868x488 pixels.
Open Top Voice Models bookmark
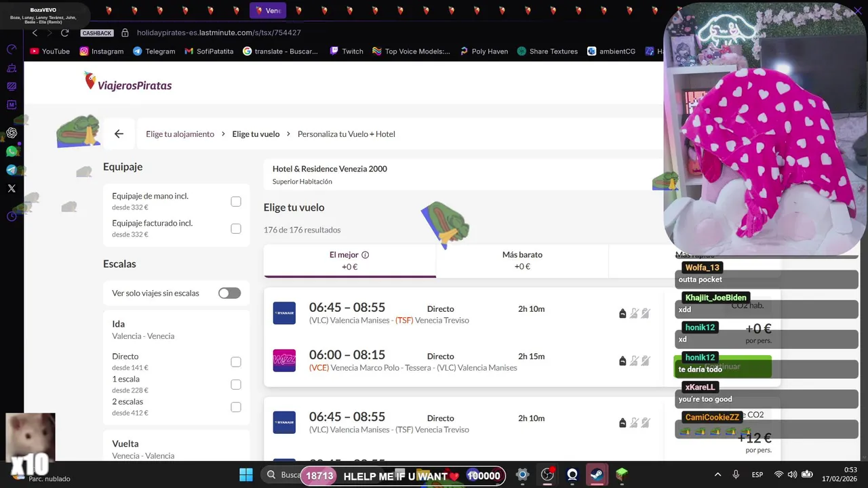pos(411,51)
